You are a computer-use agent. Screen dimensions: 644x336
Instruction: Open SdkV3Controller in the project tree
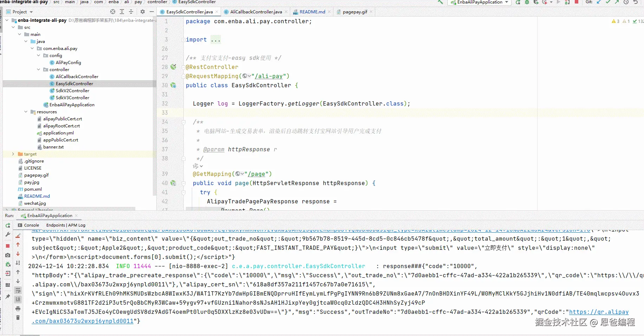pyautogui.click(x=72, y=97)
